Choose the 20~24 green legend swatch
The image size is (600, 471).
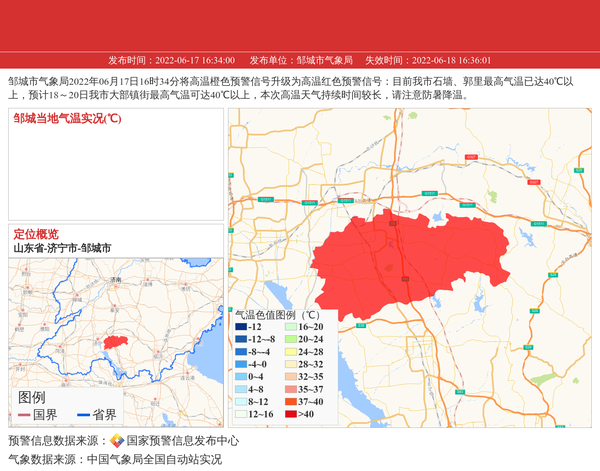[x=290, y=339]
